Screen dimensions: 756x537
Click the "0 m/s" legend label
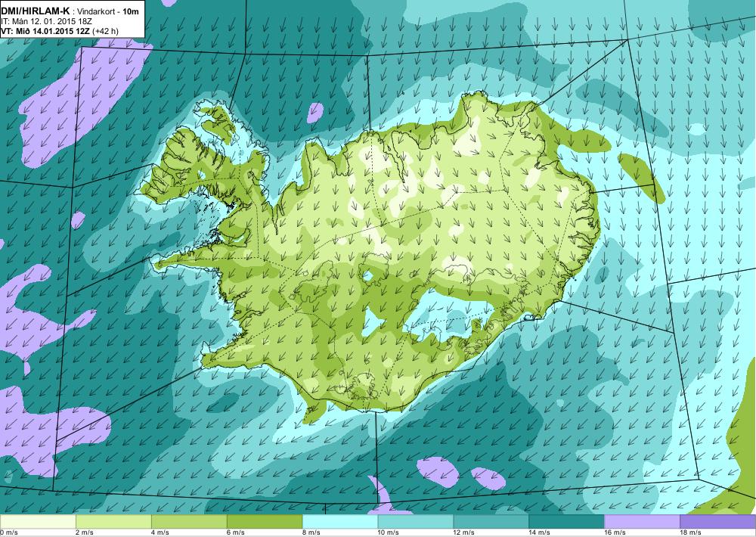pos(8,532)
